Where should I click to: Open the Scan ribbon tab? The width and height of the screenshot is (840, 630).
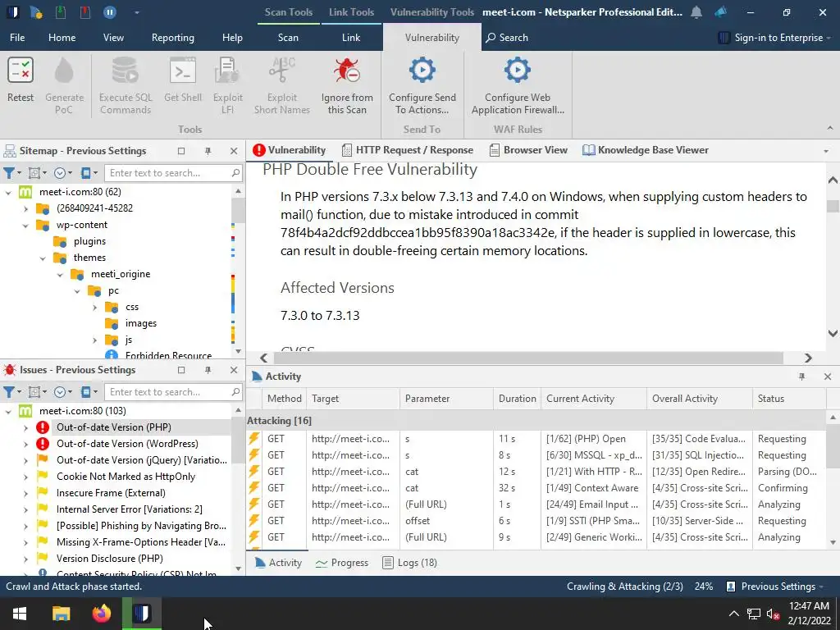288,38
